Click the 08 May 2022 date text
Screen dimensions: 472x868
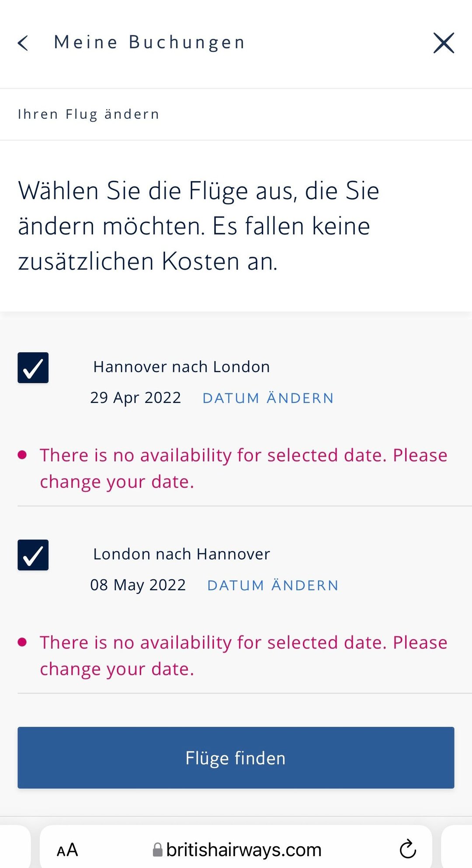click(x=138, y=585)
